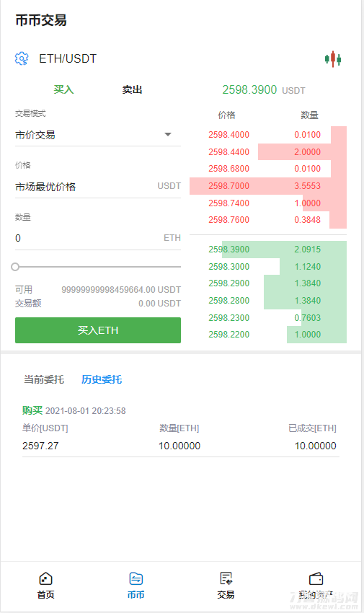Image resolution: width=364 pixels, height=613 pixels.
Task: Select the buy order at 2598.3000
Action: pyautogui.click(x=268, y=267)
